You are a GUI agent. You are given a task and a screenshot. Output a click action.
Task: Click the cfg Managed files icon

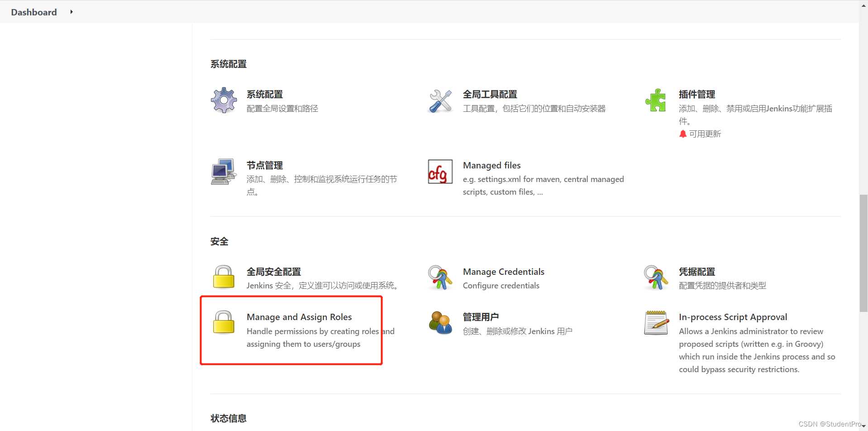[x=440, y=172]
